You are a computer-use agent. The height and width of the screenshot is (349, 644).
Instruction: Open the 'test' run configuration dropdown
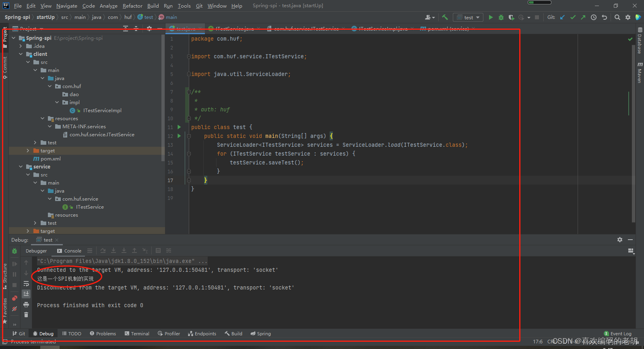[468, 17]
